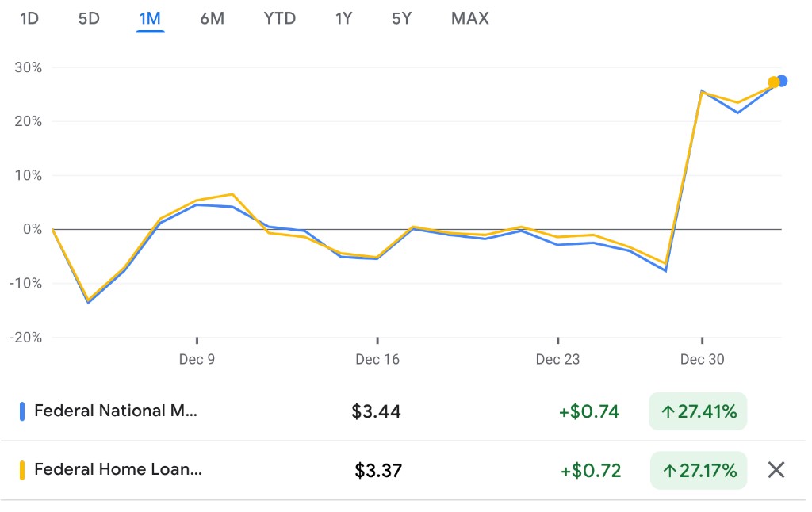This screenshot has height=512, width=812.
Task: Select the 1Y time range
Action: (343, 19)
